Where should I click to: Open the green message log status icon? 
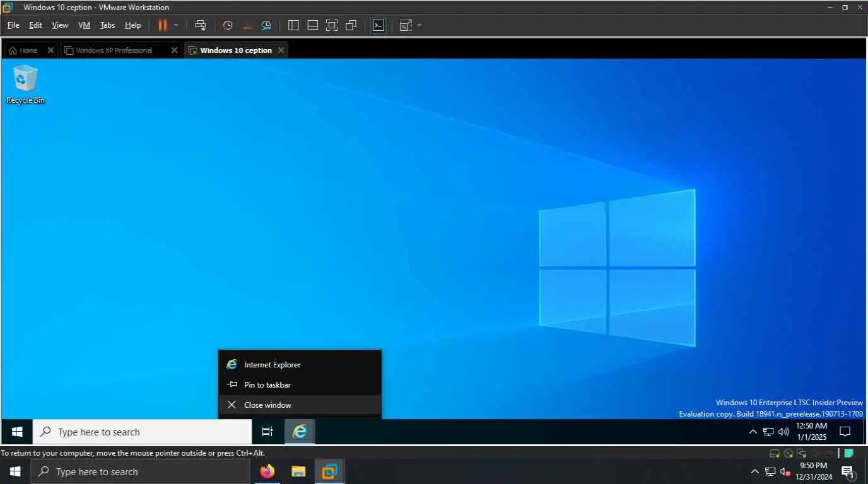click(849, 453)
